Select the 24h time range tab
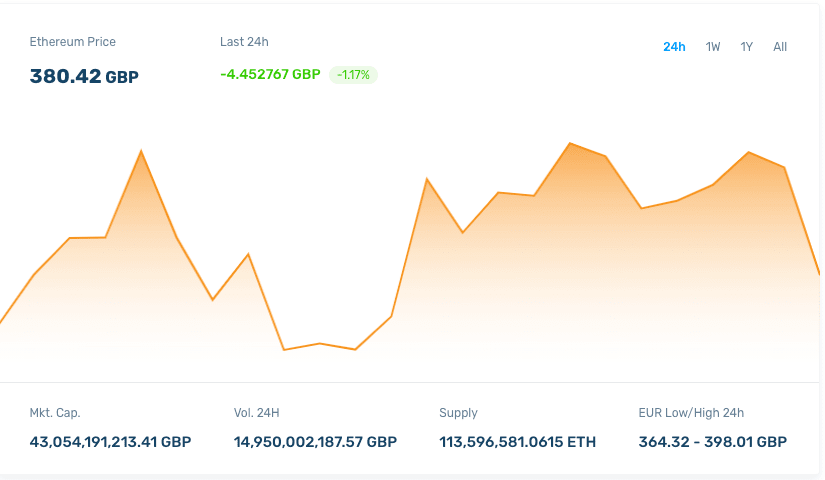 (x=674, y=47)
